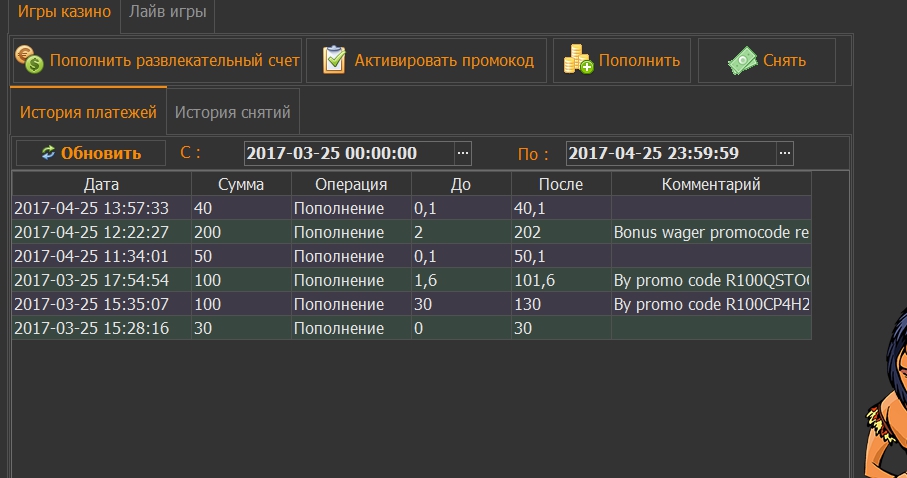Click the coin icon for entertainment account top-up
Screen dimensions: 907x478
[x=31, y=61]
